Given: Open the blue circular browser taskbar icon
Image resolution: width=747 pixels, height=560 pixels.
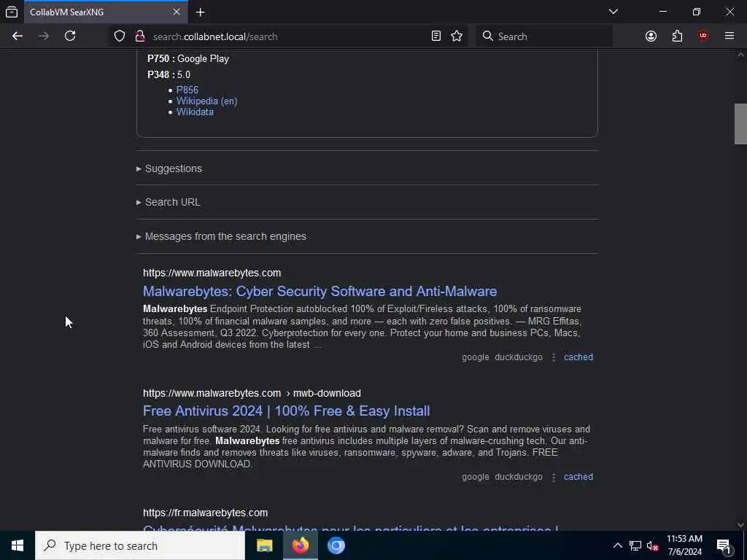Looking at the screenshot, I should [336, 545].
